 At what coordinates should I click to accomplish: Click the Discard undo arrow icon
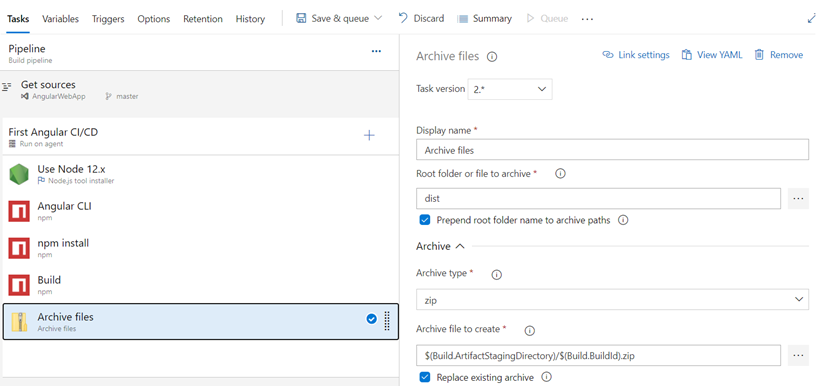point(403,18)
